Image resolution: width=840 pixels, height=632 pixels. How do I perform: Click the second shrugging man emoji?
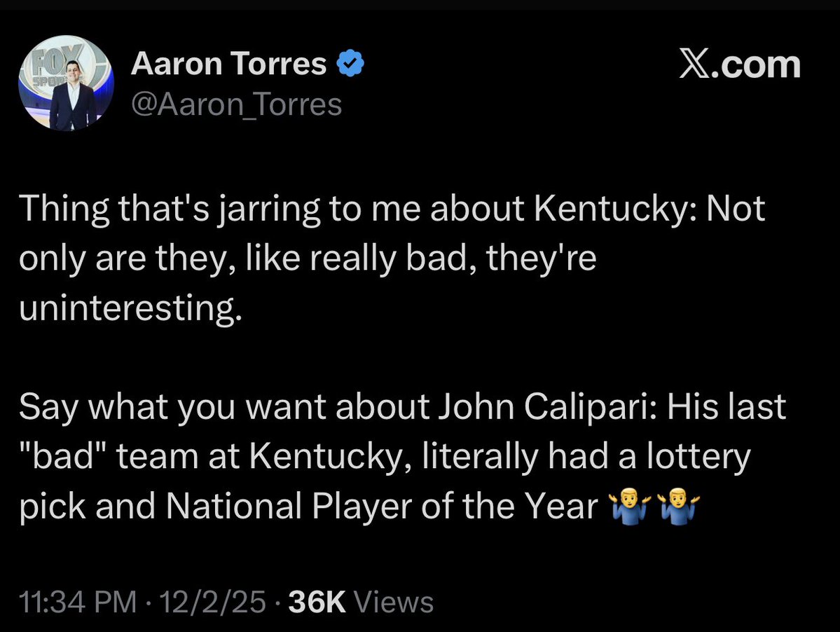pos(680,506)
